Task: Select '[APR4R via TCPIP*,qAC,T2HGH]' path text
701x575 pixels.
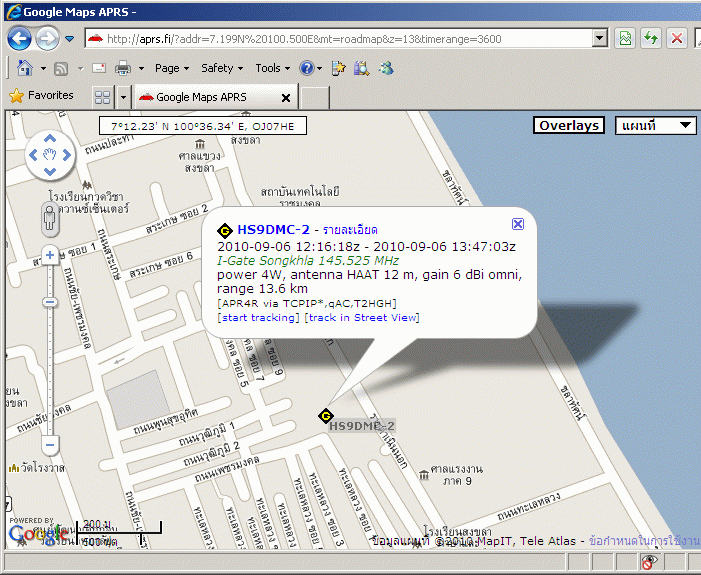Action: 307,304
